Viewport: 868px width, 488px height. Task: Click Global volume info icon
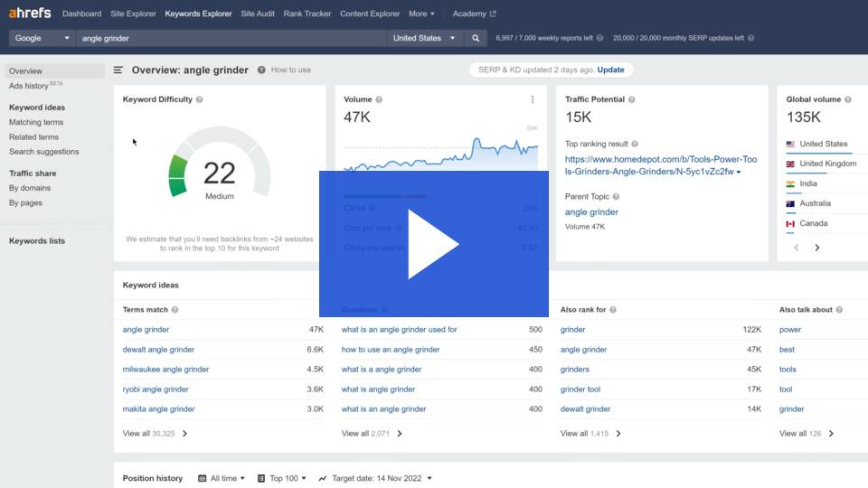click(x=847, y=99)
